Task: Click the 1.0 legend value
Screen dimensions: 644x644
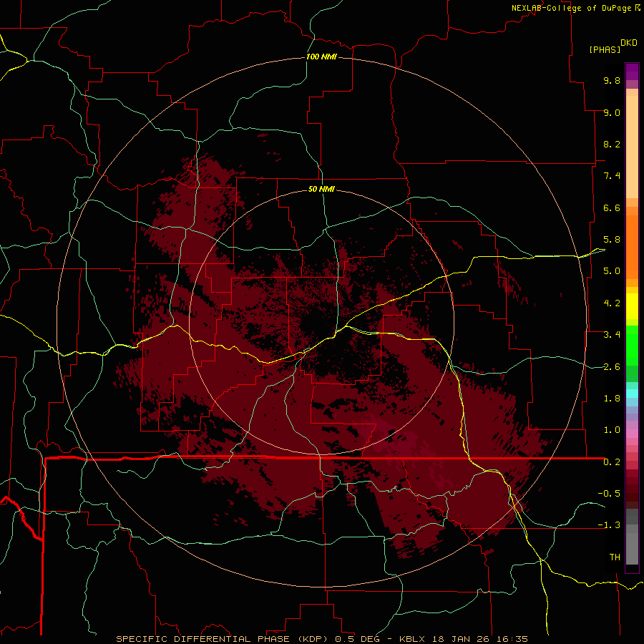Action: [x=612, y=430]
